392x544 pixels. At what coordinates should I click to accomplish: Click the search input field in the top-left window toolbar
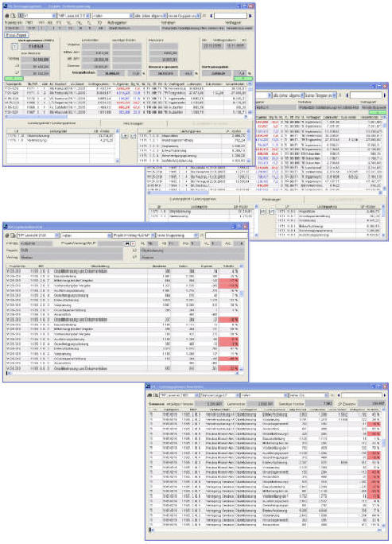pos(231,16)
